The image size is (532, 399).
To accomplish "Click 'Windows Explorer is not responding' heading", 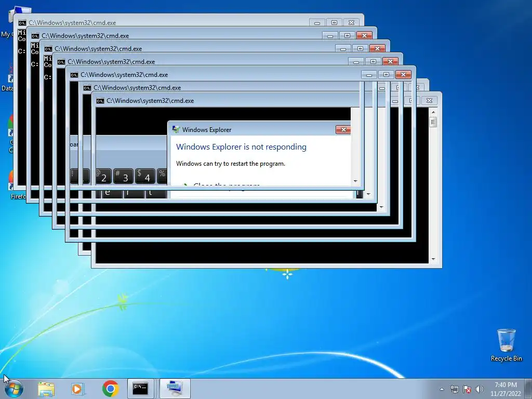I will point(241,147).
